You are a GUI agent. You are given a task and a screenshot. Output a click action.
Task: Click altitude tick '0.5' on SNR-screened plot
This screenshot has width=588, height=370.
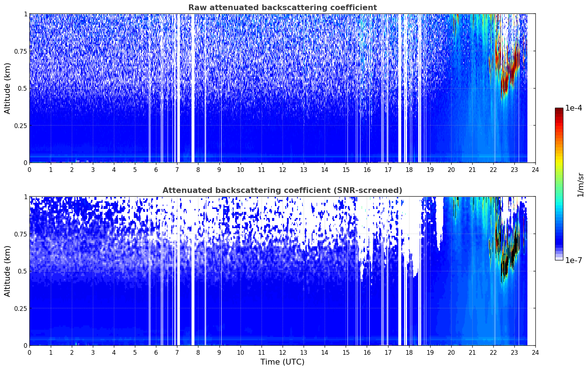(22, 271)
